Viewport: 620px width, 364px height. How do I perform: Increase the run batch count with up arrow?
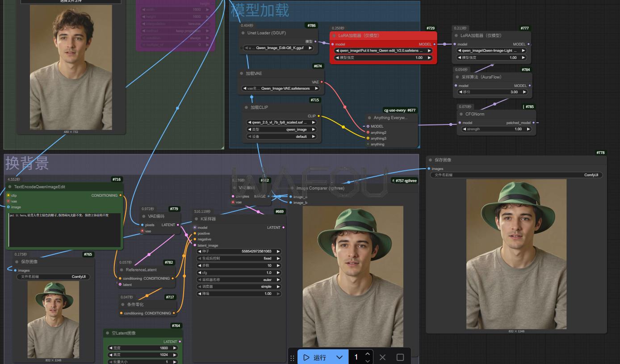pyautogui.click(x=367, y=354)
